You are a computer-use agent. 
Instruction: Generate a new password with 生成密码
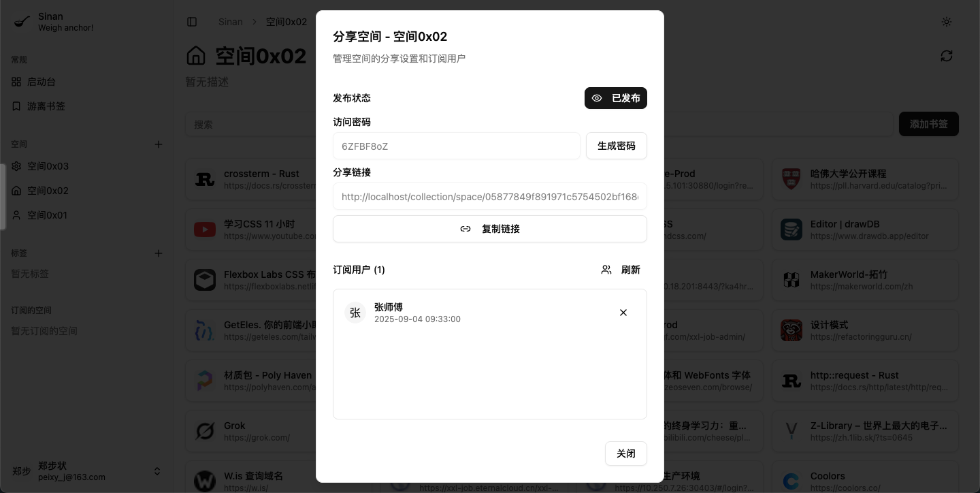point(616,146)
